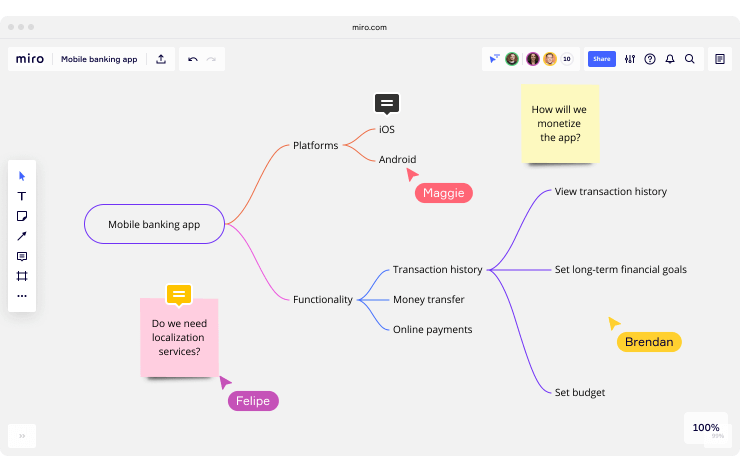Select the iOS node

[x=387, y=129]
